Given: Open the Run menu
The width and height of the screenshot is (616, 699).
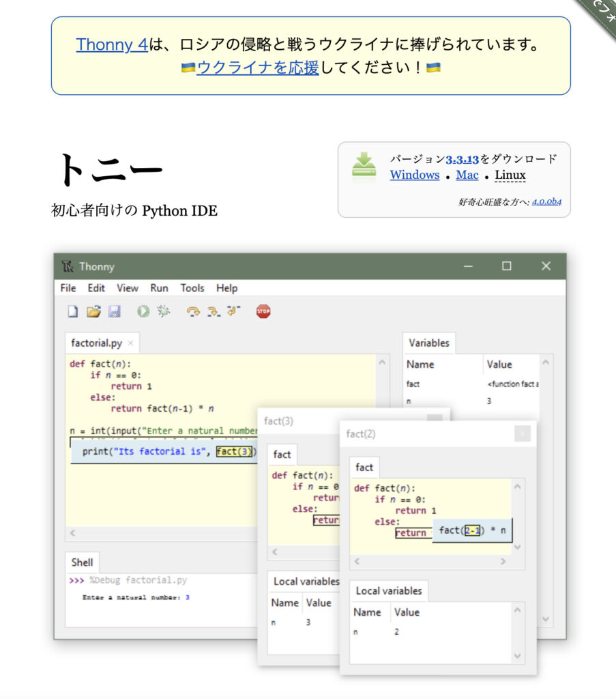Looking at the screenshot, I should click(159, 288).
